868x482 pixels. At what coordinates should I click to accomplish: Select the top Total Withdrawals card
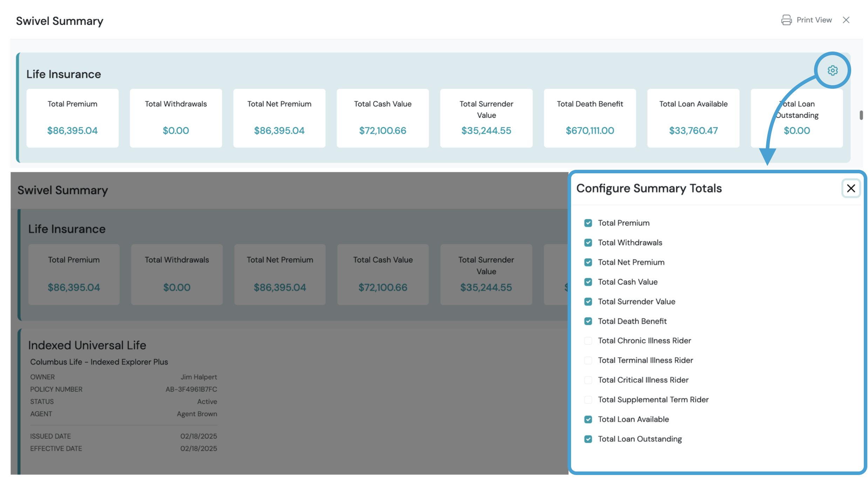coord(176,118)
